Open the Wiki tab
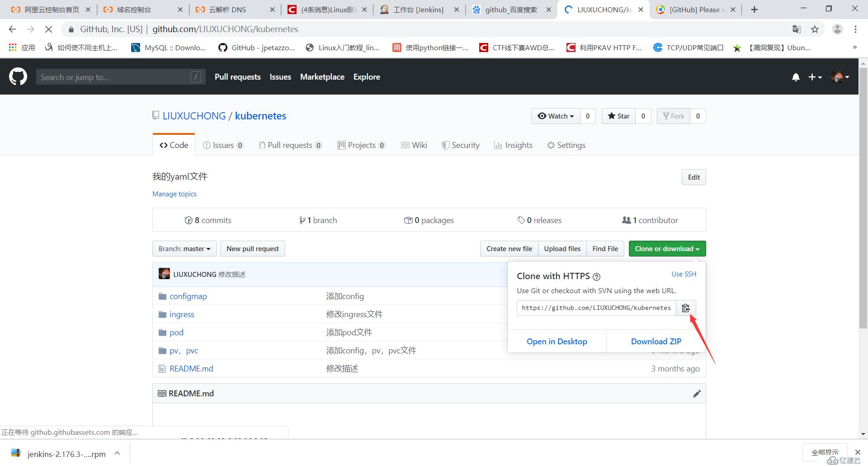Image resolution: width=868 pixels, height=466 pixels. 414,145
